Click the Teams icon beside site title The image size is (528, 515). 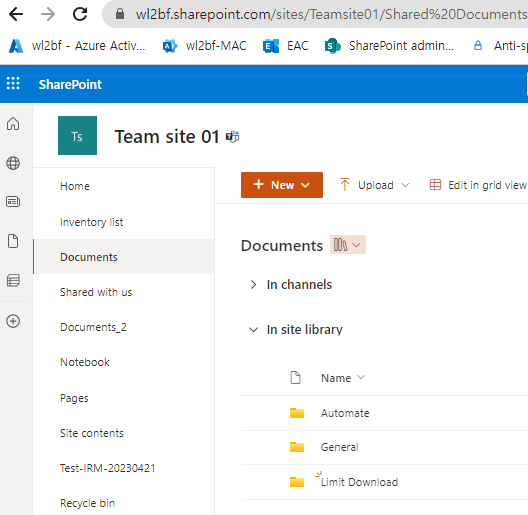click(x=232, y=137)
